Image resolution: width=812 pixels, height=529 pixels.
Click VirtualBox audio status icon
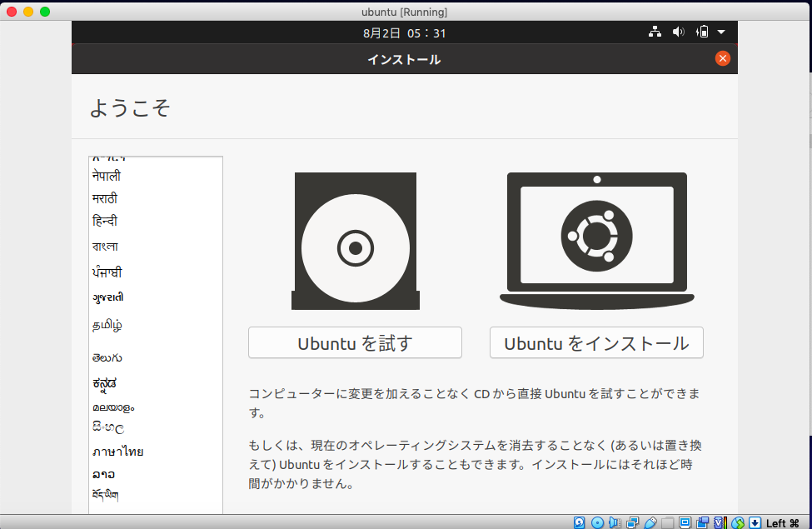[615, 523]
